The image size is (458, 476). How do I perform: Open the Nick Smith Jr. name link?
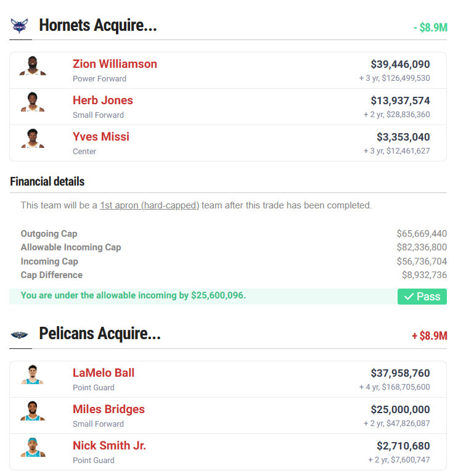coord(109,446)
